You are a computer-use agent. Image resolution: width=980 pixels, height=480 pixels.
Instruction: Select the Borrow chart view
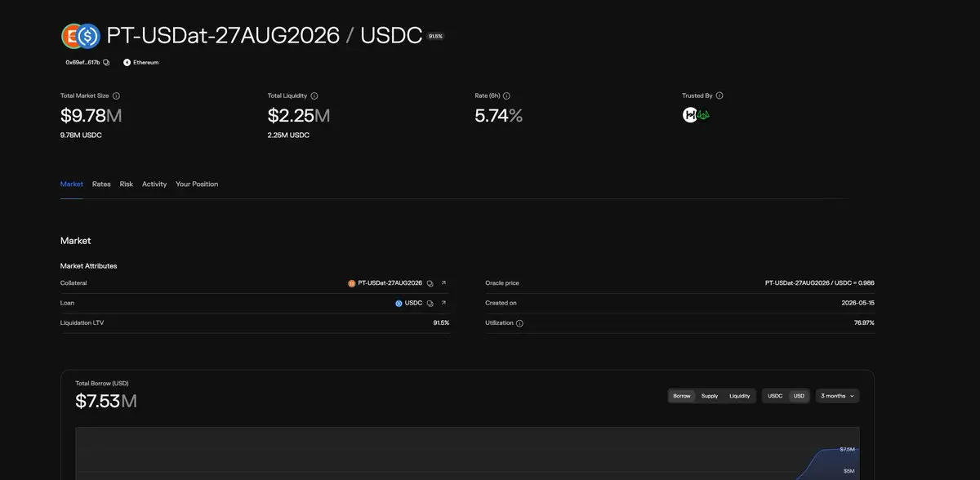[x=682, y=396]
